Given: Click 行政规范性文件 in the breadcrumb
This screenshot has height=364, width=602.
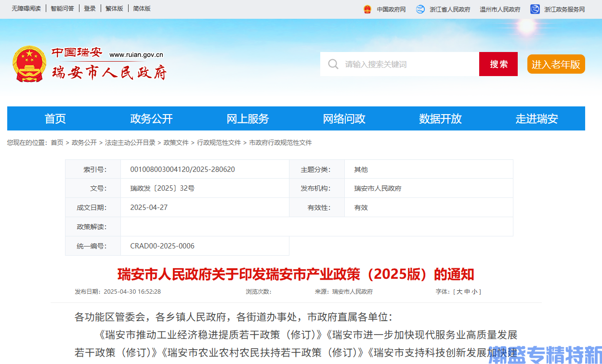Looking at the screenshot, I should (x=219, y=143).
